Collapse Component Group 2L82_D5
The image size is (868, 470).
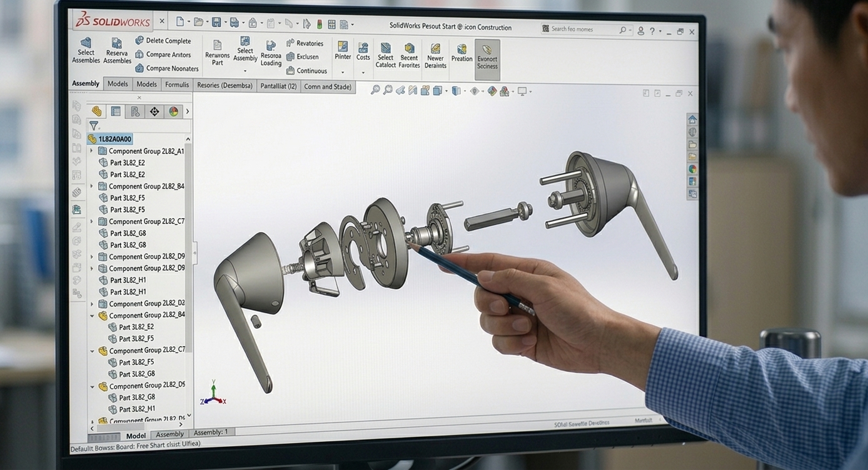92,386
